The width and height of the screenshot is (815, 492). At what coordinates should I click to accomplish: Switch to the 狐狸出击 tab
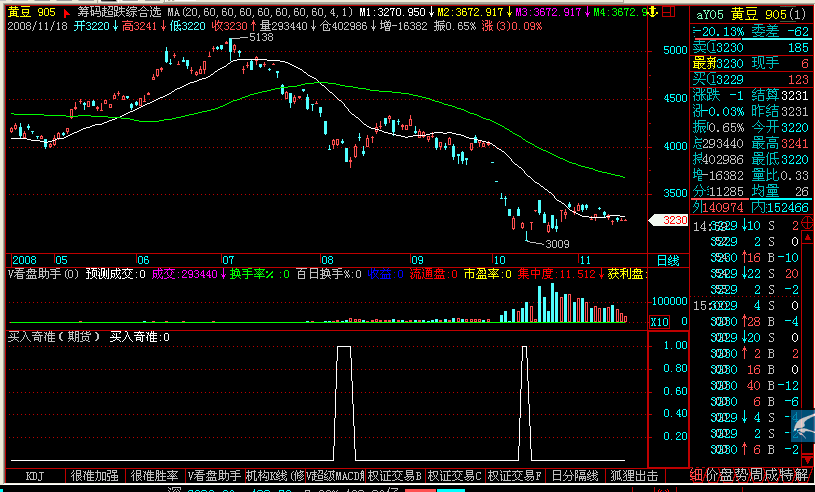coord(634,476)
